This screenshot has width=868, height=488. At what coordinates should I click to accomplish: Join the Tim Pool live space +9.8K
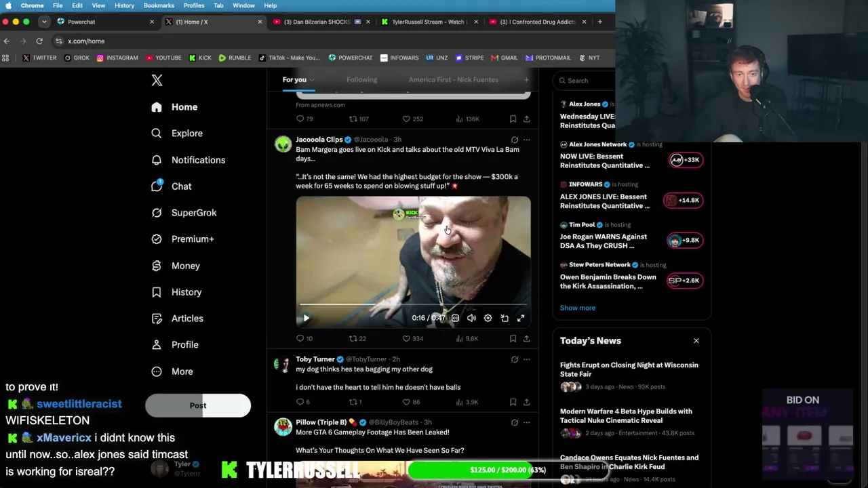pyautogui.click(x=685, y=240)
